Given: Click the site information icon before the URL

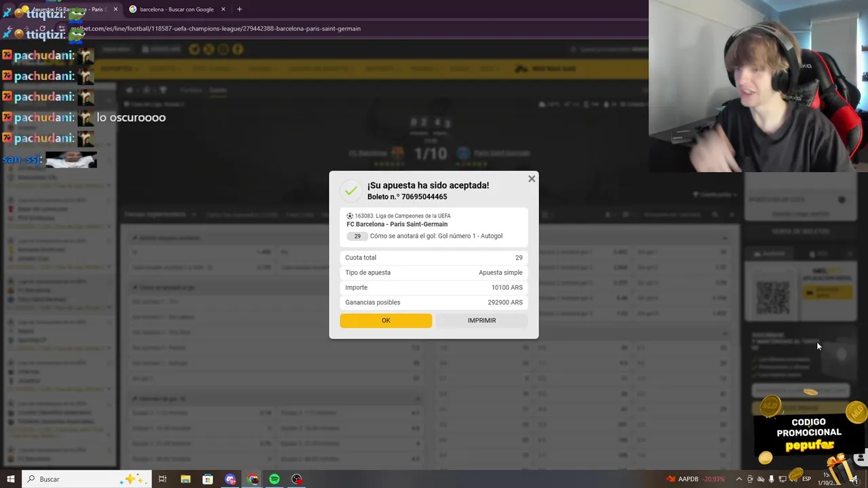Looking at the screenshot, I should coord(62,28).
